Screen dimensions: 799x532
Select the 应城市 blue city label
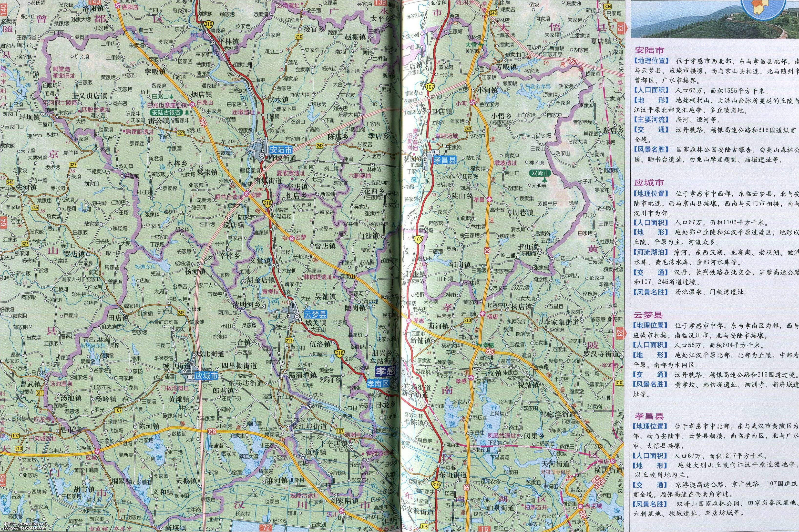tap(207, 376)
